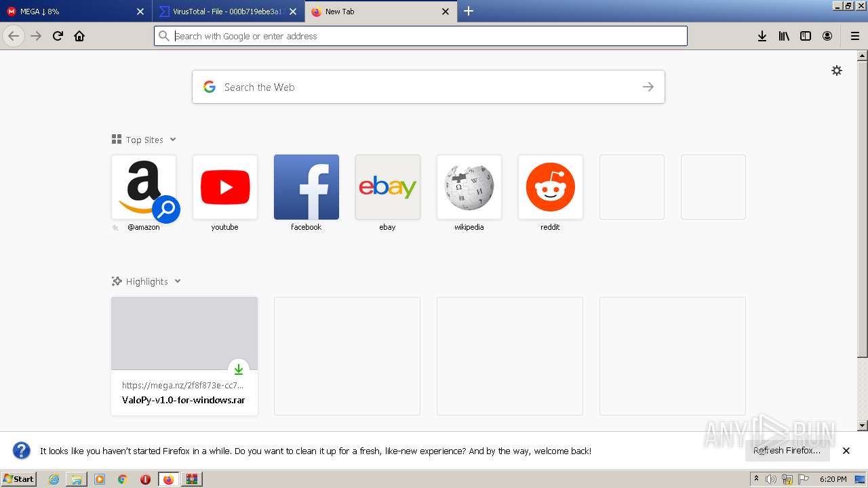Open the Reddit top site tile
This screenshot has width=868, height=488.
tap(551, 187)
